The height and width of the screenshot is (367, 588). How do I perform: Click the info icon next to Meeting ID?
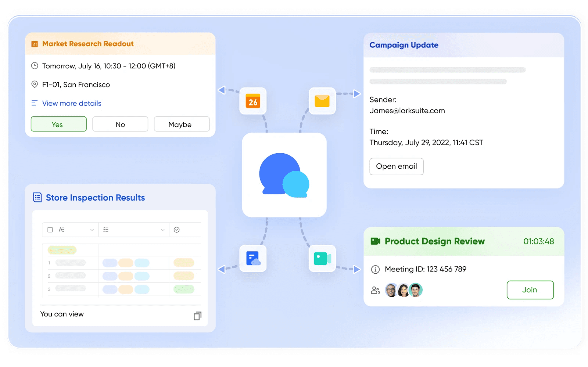[375, 269]
